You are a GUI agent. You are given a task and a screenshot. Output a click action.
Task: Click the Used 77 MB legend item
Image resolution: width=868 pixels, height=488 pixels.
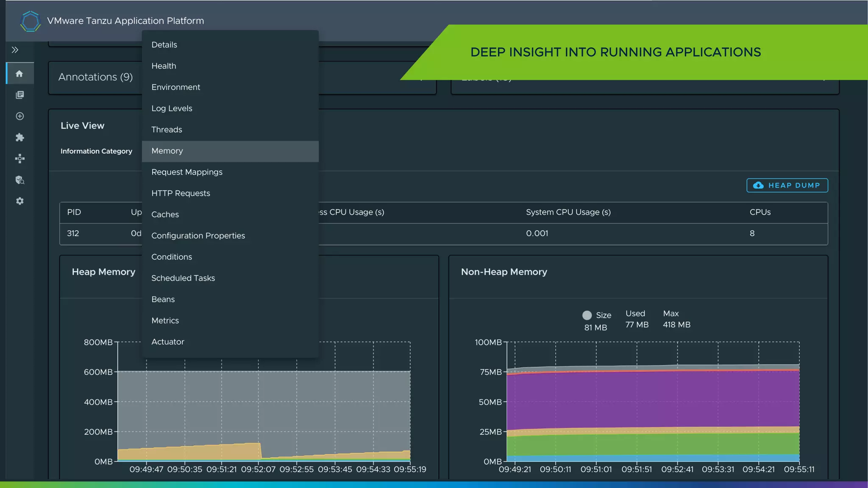point(637,319)
